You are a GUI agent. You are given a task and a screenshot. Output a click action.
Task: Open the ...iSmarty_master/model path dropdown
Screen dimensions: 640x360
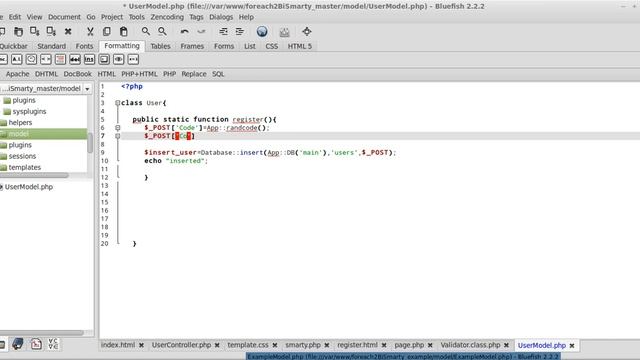(x=87, y=89)
